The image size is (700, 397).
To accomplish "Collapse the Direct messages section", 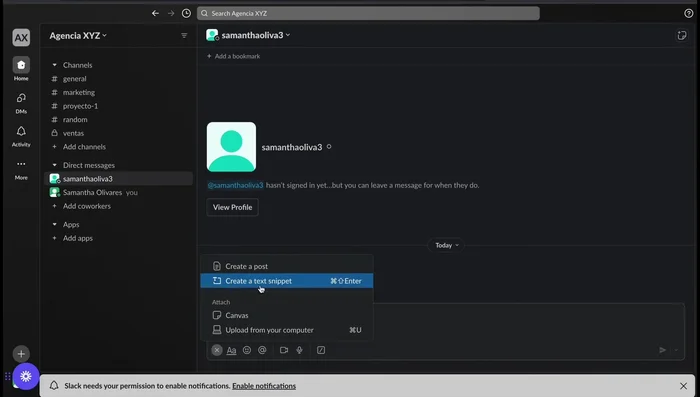I will pyautogui.click(x=54, y=165).
